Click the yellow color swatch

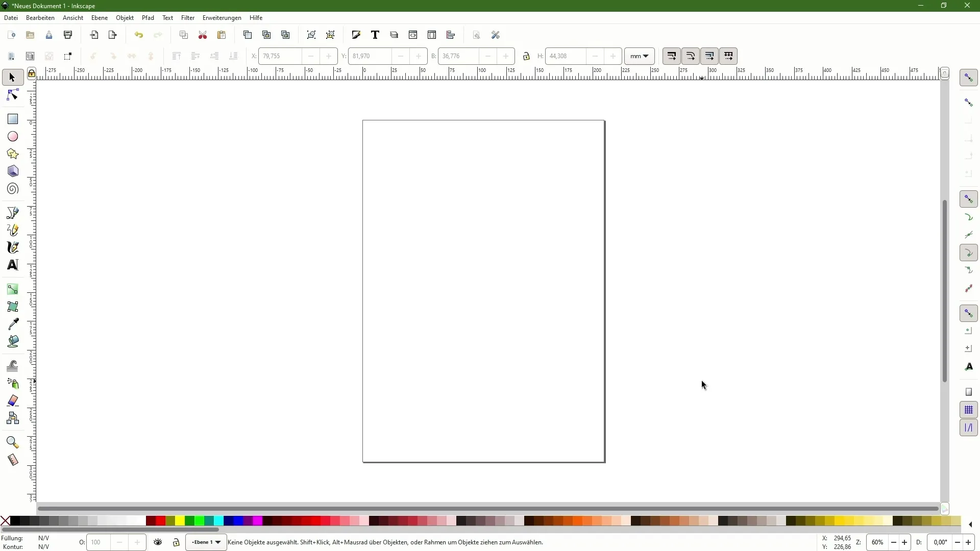[180, 521]
